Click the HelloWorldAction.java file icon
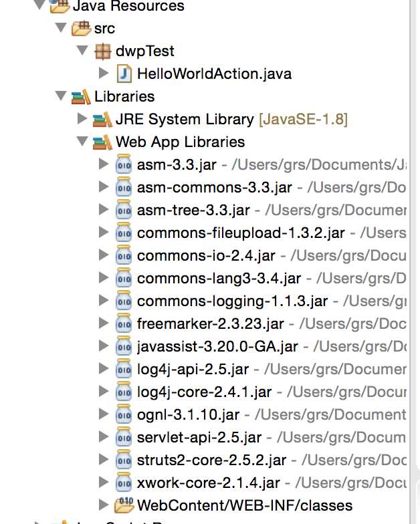The image size is (420, 524). point(124,74)
